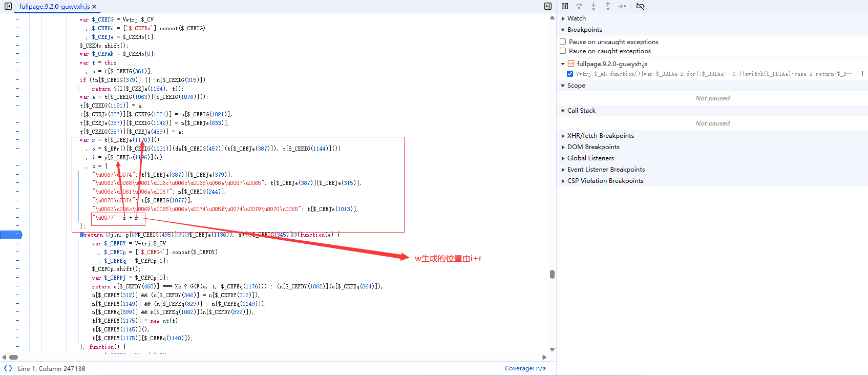
Task: Collapse the Call Stack section
Action: click(x=563, y=111)
